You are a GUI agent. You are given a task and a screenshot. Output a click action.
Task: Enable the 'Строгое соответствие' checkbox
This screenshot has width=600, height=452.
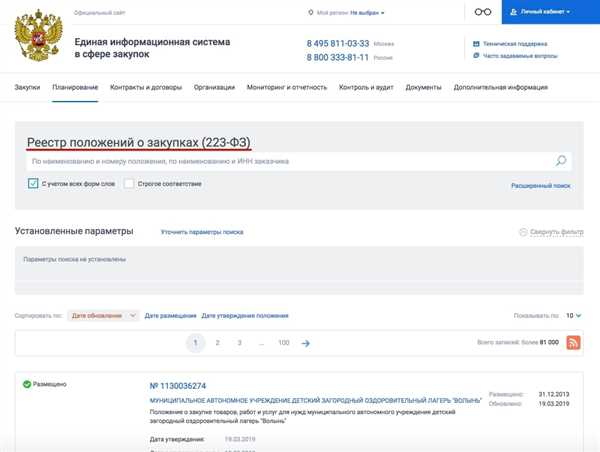pos(129,184)
